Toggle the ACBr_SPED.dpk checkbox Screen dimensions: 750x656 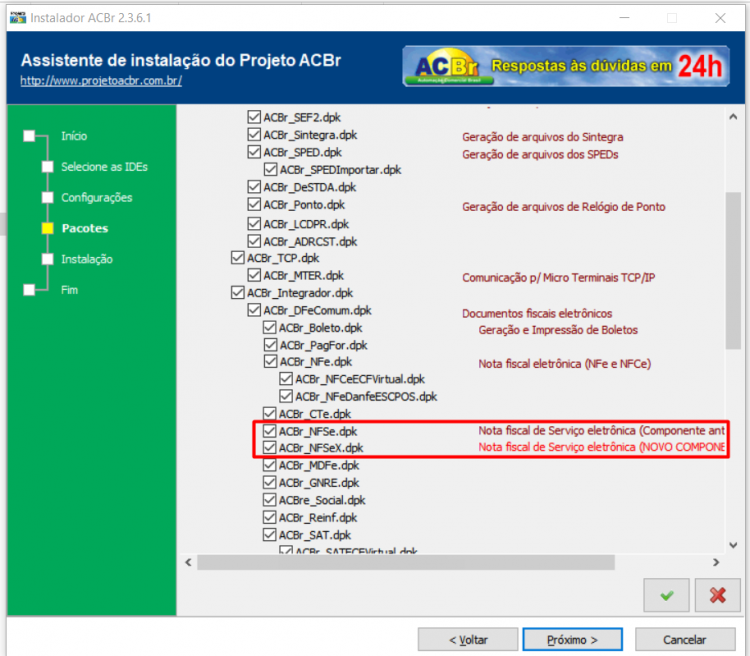[x=254, y=152]
